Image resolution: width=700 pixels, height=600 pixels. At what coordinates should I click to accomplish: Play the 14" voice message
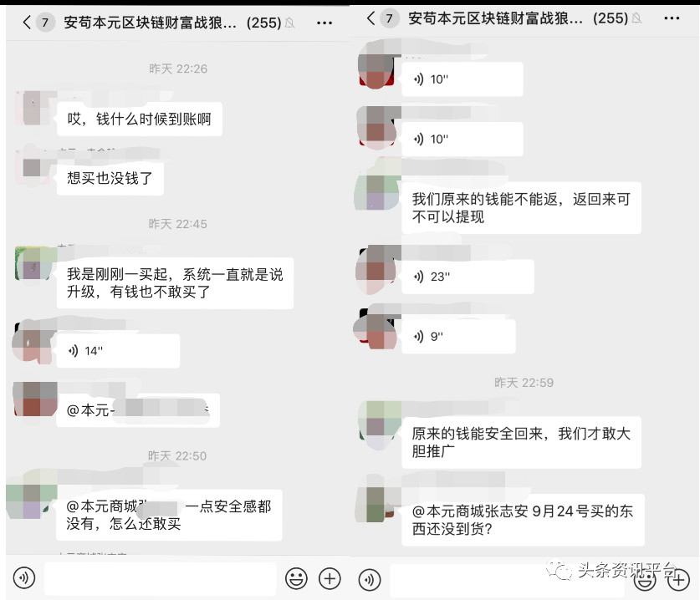coord(118,351)
